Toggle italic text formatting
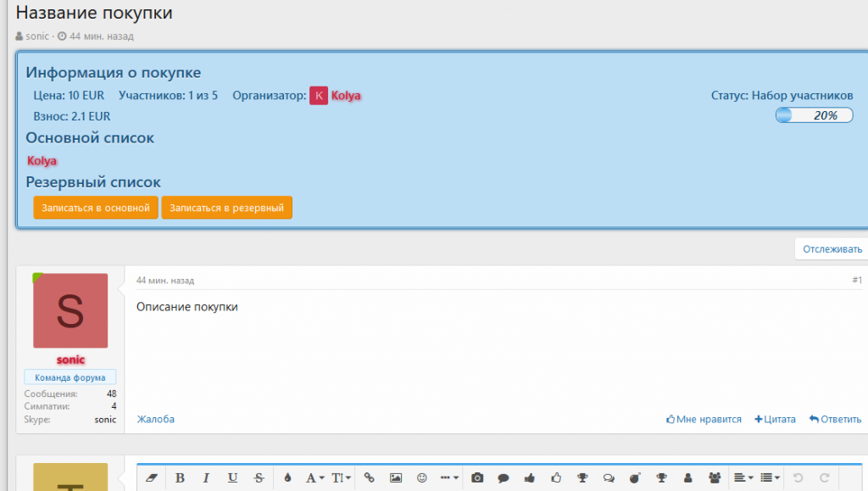The height and width of the screenshot is (491, 868). click(x=206, y=477)
